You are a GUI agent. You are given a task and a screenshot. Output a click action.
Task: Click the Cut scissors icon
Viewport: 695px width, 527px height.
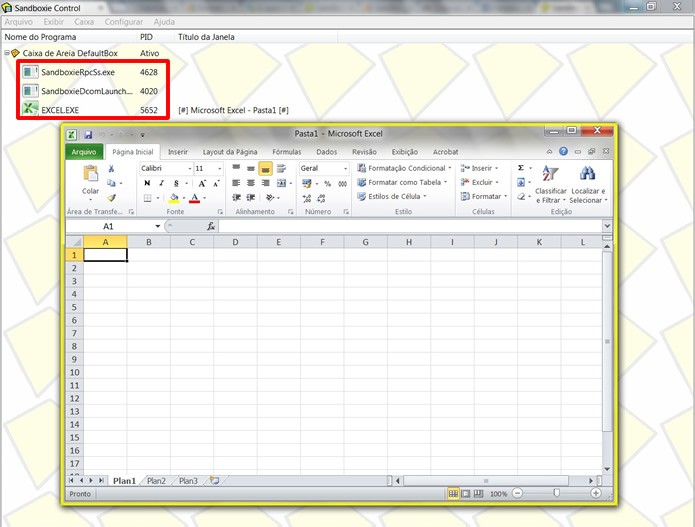pyautogui.click(x=111, y=168)
